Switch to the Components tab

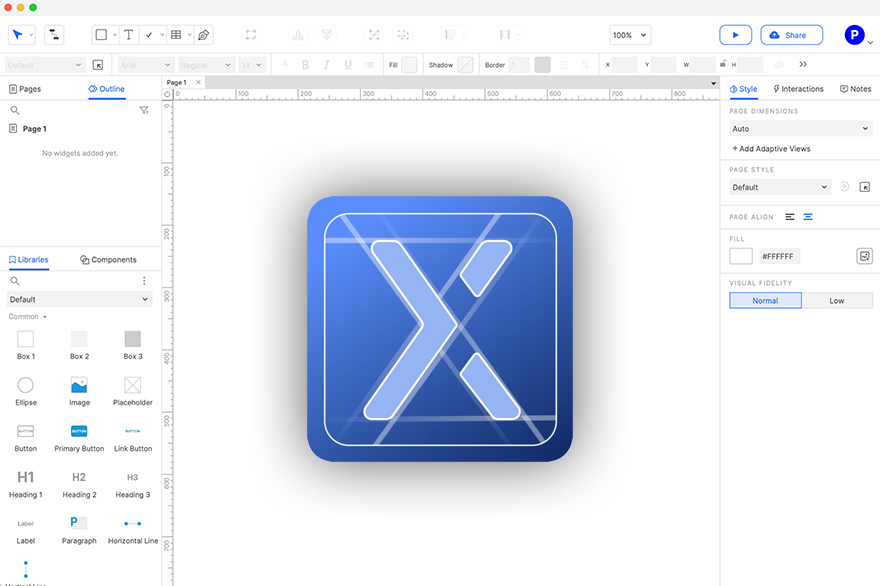point(107,259)
